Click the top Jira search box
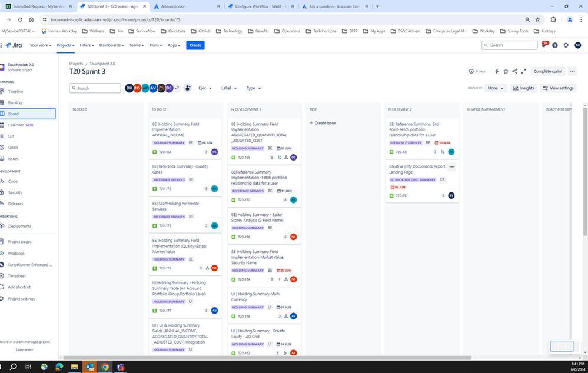Image resolution: width=588 pixels, height=373 pixels. (x=509, y=45)
